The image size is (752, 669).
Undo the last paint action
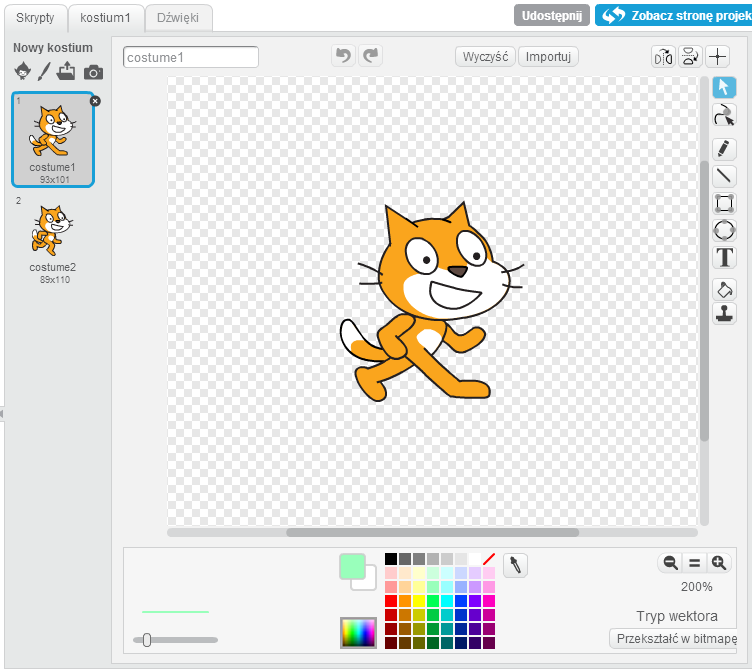point(343,56)
